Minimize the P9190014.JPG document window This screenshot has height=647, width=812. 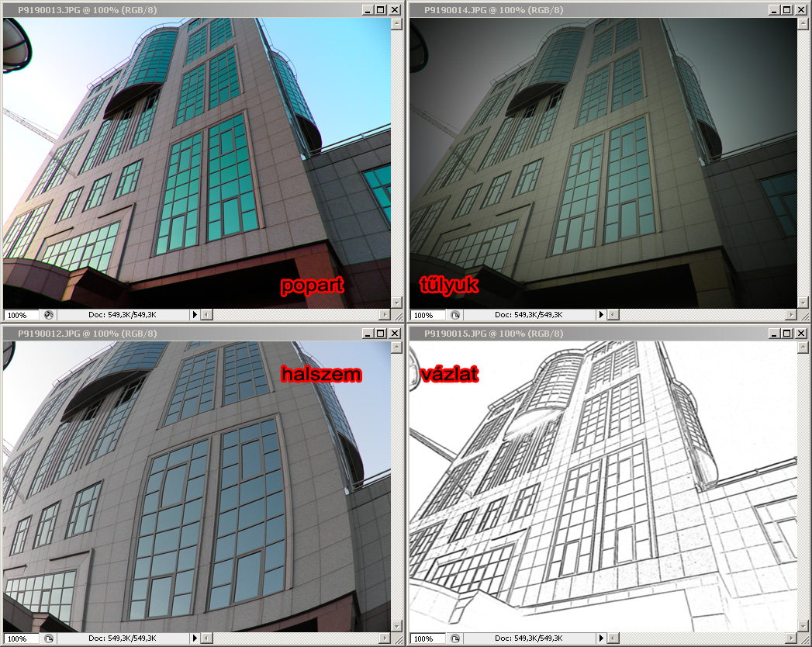(774, 10)
